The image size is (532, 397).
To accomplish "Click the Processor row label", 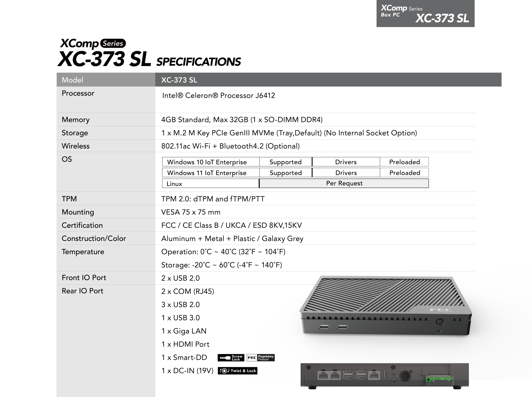I will (78, 93).
